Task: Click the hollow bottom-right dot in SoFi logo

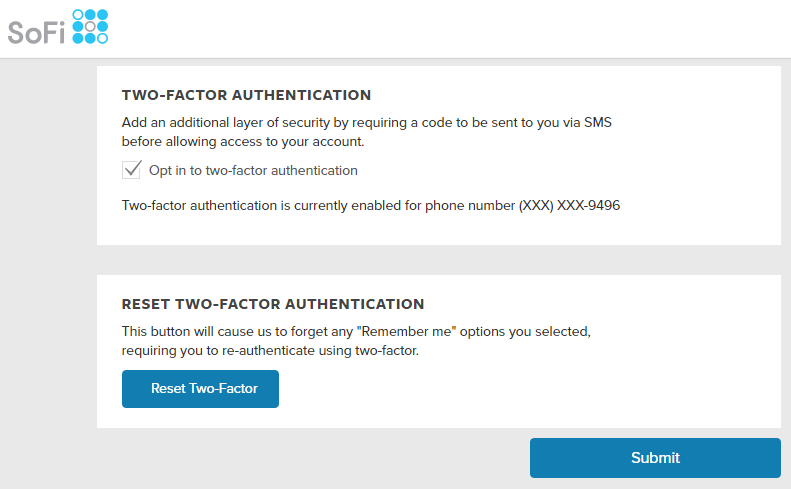Action: pos(102,38)
